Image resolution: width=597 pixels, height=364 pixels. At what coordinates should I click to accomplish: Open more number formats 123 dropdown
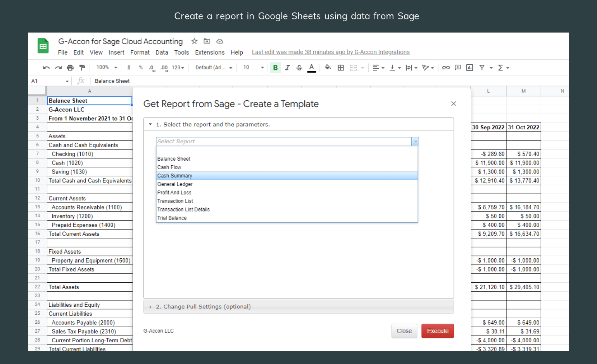(x=178, y=68)
